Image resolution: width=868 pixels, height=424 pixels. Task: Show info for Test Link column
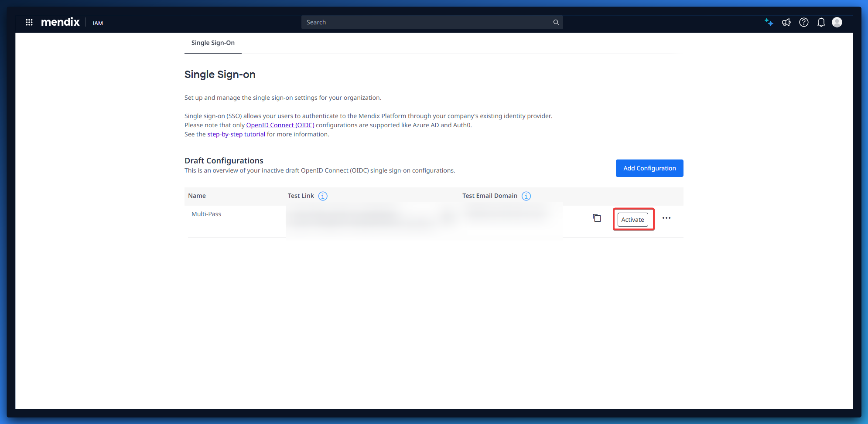tap(323, 196)
